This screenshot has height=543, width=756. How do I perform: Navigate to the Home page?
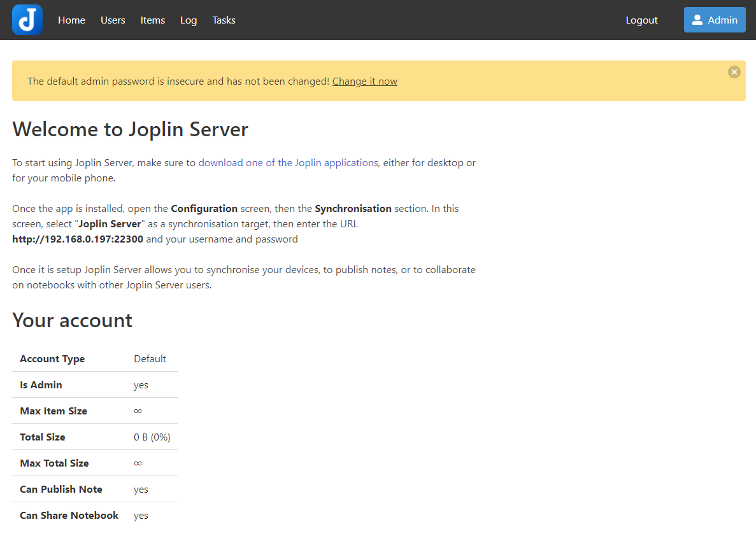71,20
